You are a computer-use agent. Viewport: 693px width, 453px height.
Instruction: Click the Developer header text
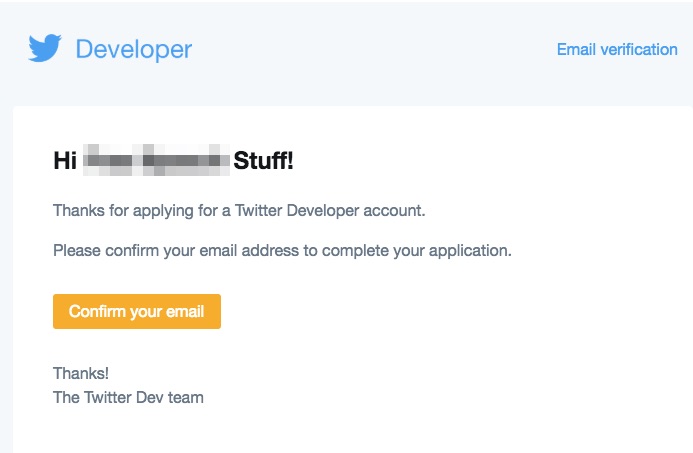coord(134,49)
